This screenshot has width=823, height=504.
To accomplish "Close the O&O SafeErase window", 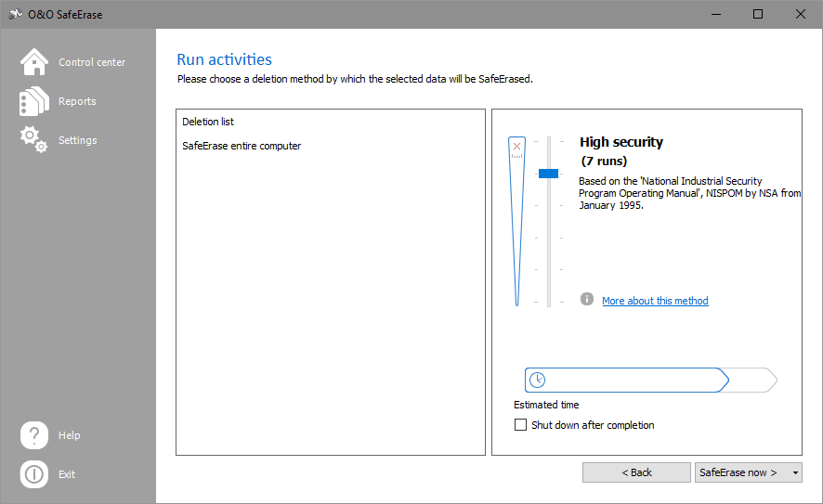I will (x=801, y=14).
